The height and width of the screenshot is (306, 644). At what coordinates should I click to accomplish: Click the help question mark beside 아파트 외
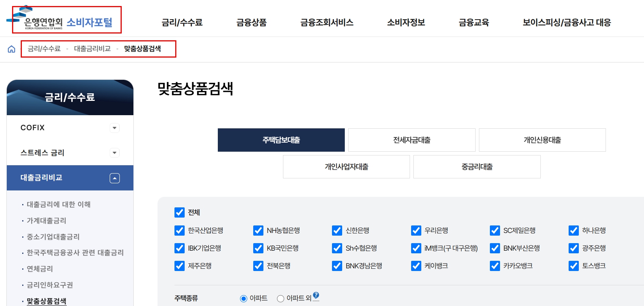point(316,295)
